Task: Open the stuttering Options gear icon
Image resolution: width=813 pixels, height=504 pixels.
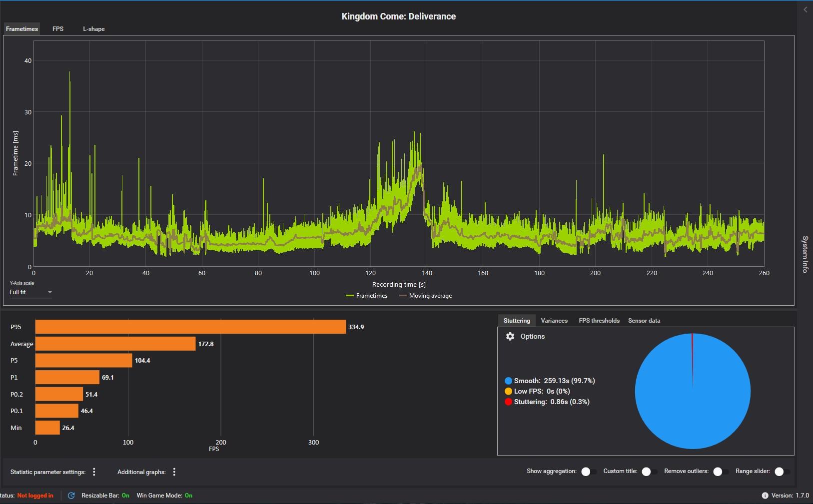Action: click(510, 336)
